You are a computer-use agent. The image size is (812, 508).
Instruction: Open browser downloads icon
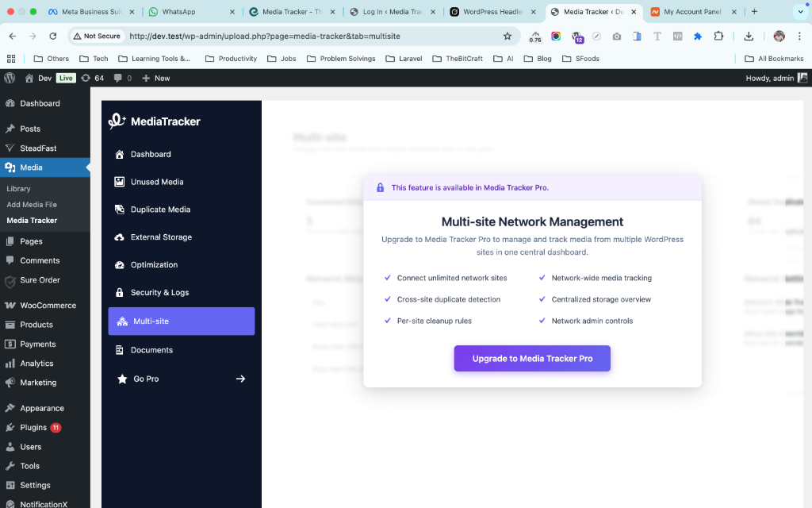[749, 37]
